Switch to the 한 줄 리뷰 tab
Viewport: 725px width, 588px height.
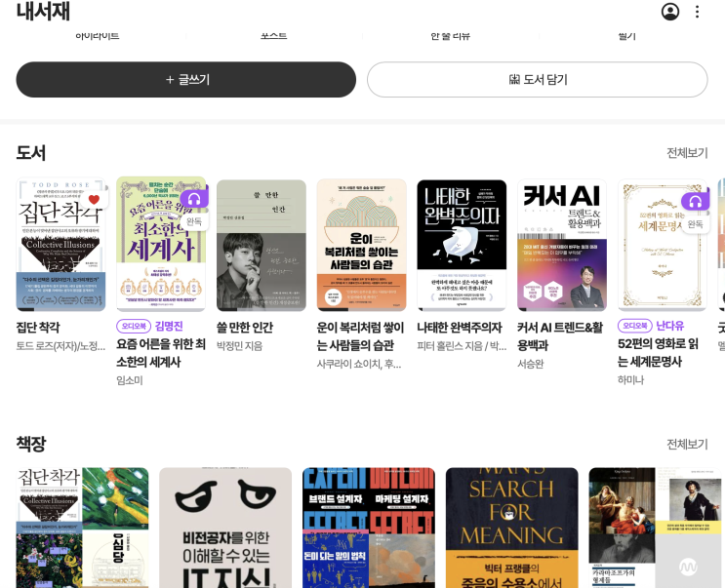(450, 35)
